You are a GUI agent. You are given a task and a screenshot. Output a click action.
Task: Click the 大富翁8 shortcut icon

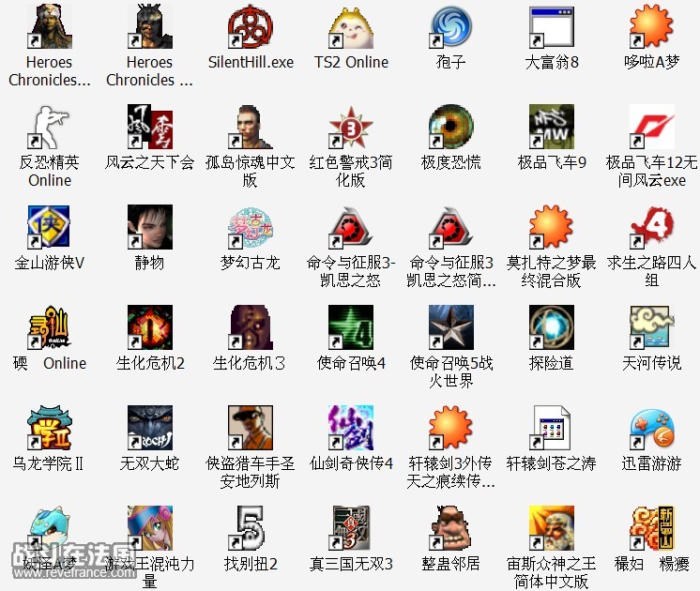[552, 26]
